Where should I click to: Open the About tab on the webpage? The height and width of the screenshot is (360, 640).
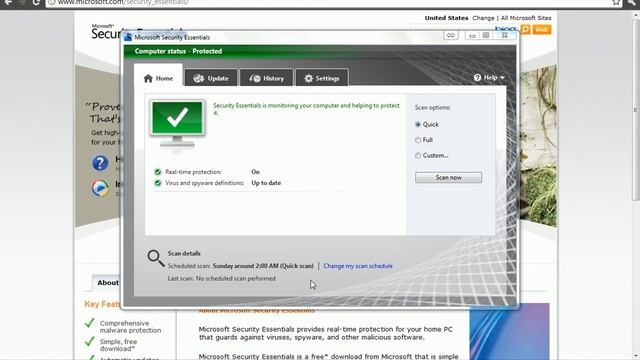(107, 282)
